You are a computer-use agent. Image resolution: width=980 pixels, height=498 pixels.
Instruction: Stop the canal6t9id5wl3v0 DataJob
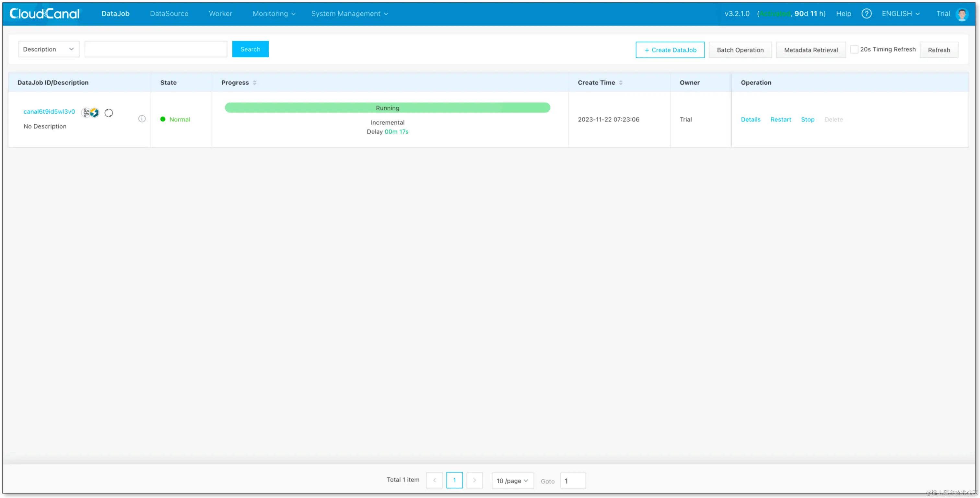tap(808, 119)
